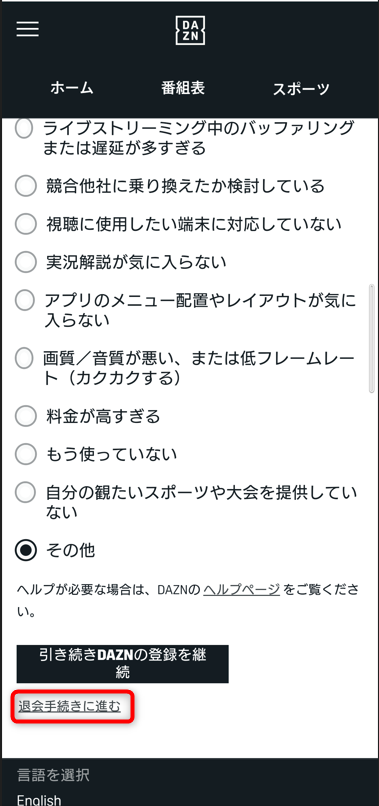This screenshot has height=806, width=379.
Task: Select 料金が高すぎる radio button
Action: point(25,416)
